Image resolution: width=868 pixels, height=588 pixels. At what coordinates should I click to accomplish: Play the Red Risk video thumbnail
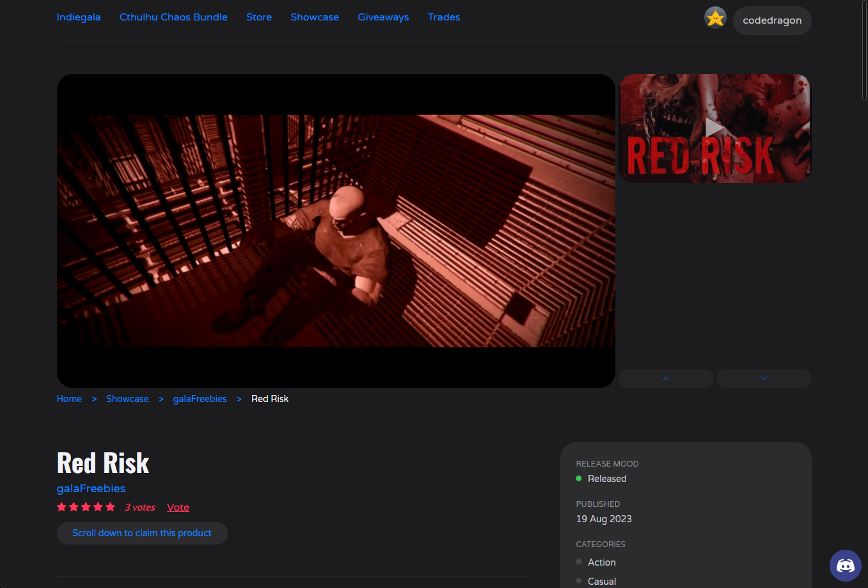[714, 128]
